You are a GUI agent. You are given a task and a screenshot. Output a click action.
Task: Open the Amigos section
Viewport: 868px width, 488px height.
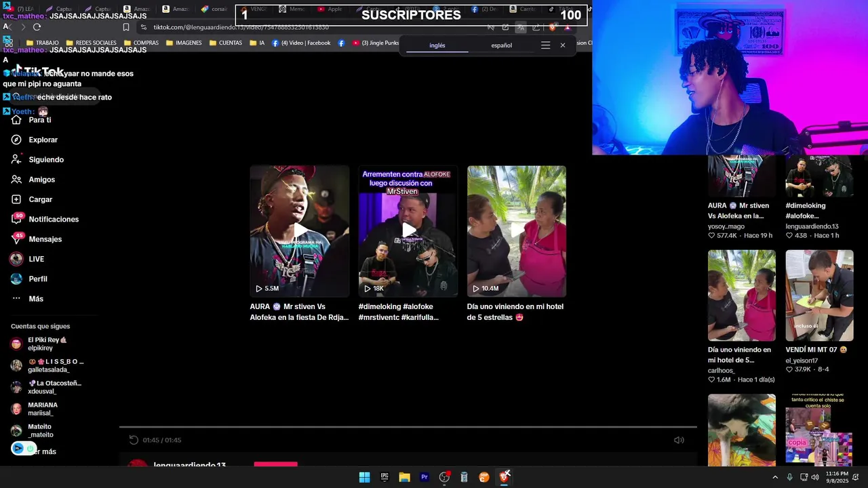point(33,180)
